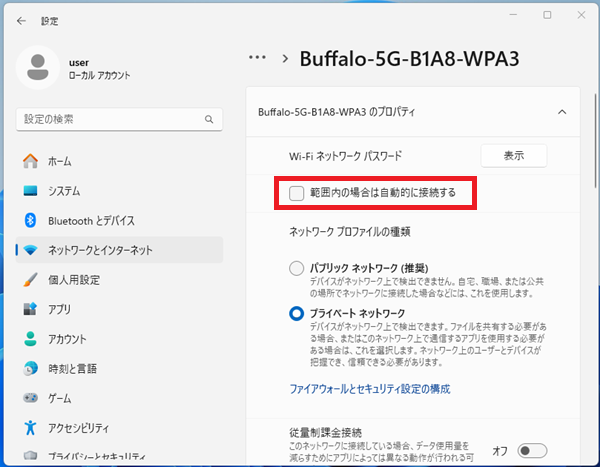Image resolution: width=600 pixels, height=467 pixels.
Task: Click the vertical scrollbar on right
Action: pos(595,140)
